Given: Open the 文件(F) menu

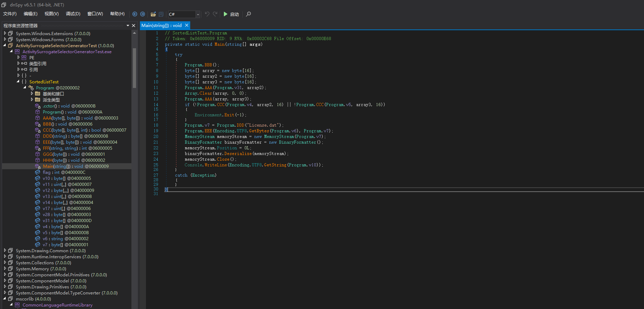Looking at the screenshot, I should point(10,14).
